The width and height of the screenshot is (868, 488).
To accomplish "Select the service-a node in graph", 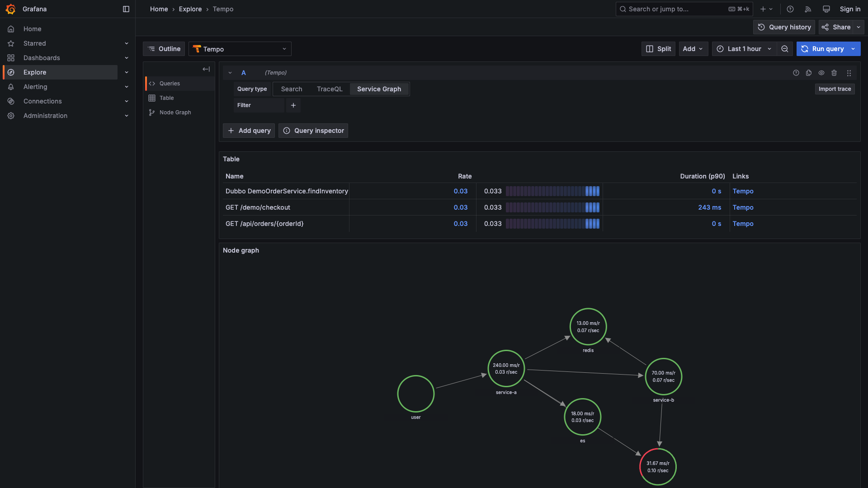I will point(506,369).
